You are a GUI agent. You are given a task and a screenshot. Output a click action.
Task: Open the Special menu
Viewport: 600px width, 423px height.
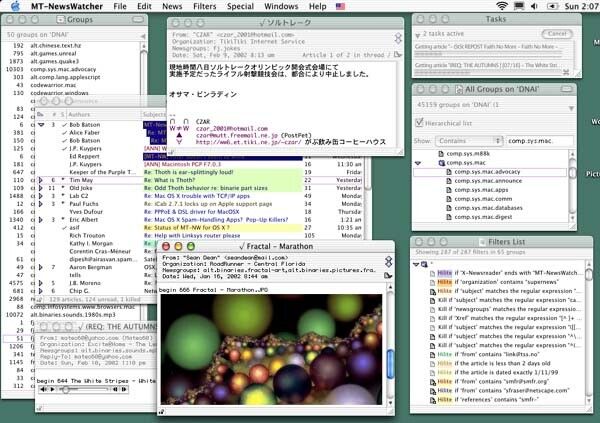click(x=240, y=6)
